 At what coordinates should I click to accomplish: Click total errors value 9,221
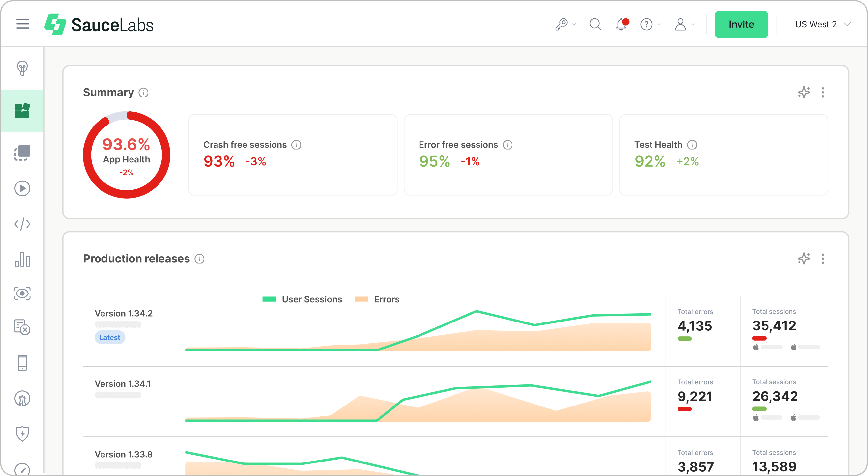694,396
